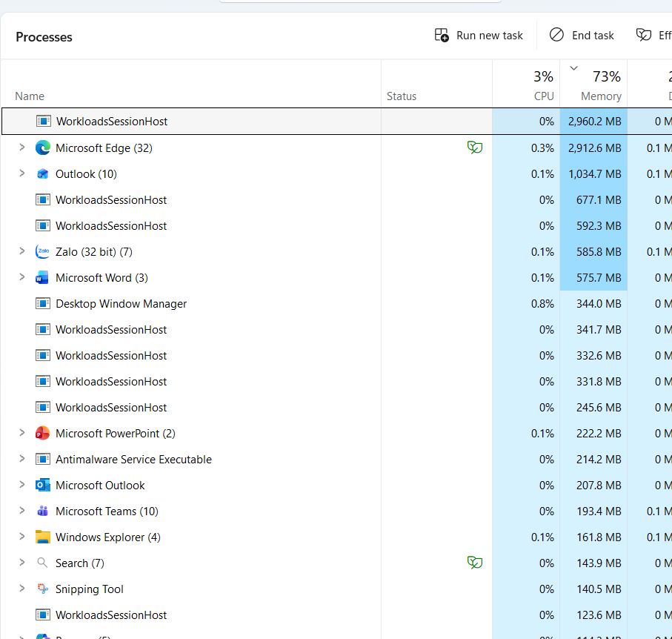
Task: Click the icon of the WorkloadsSessionHost using 341.7 MB
Action: [x=43, y=330]
